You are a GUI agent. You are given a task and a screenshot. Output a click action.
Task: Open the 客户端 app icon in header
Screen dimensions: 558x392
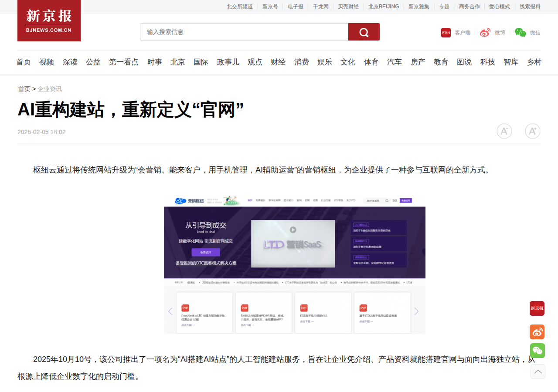446,33
